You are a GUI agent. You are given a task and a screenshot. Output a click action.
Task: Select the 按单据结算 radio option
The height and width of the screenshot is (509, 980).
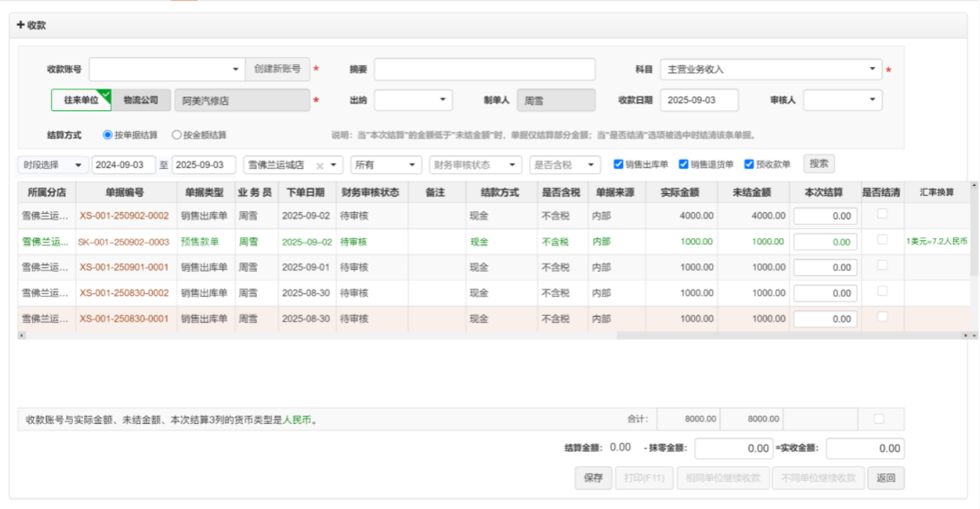[x=108, y=135]
